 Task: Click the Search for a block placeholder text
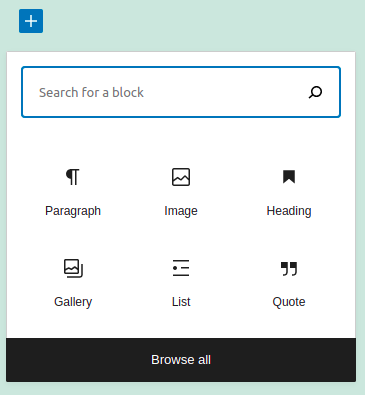[91, 92]
